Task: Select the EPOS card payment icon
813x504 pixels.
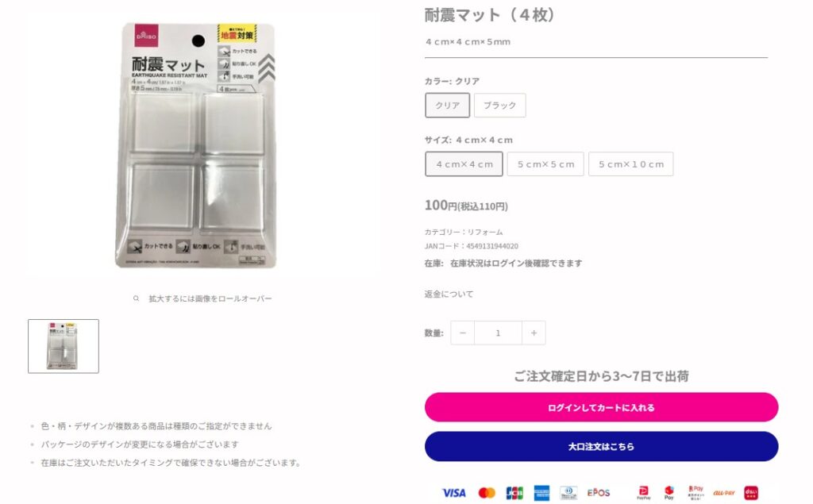Action: 597,492
